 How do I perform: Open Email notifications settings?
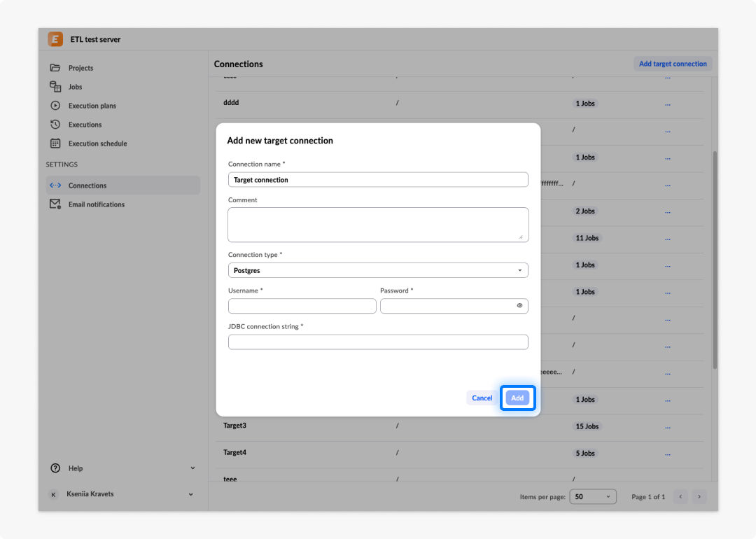coord(97,204)
